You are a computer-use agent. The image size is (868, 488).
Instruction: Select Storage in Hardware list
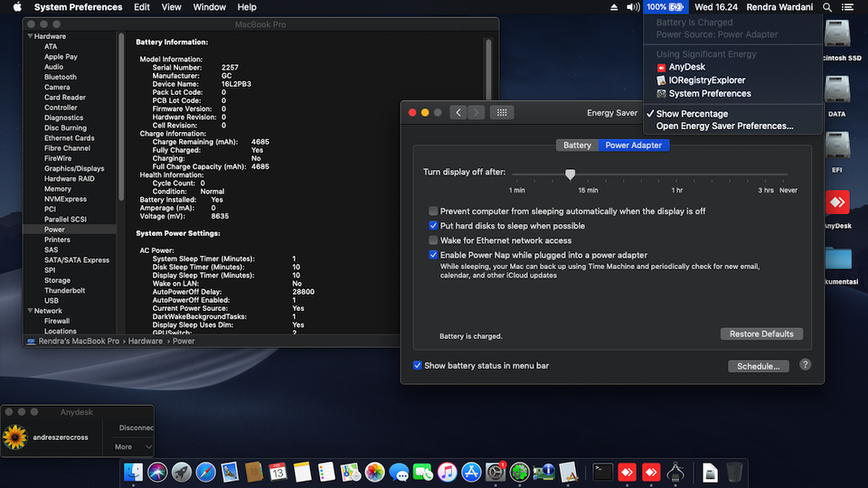(x=57, y=280)
